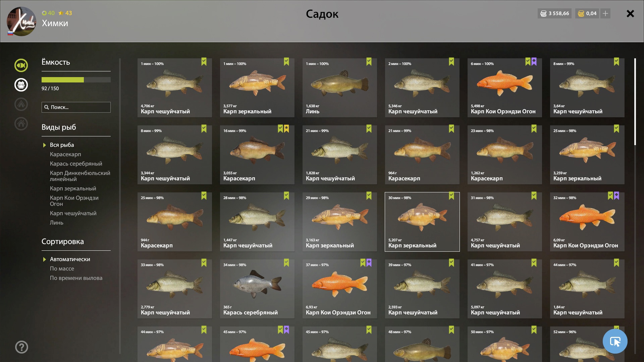Click the plus icon to add gold coins
Viewport: 644px width, 362px height.
[x=605, y=13]
